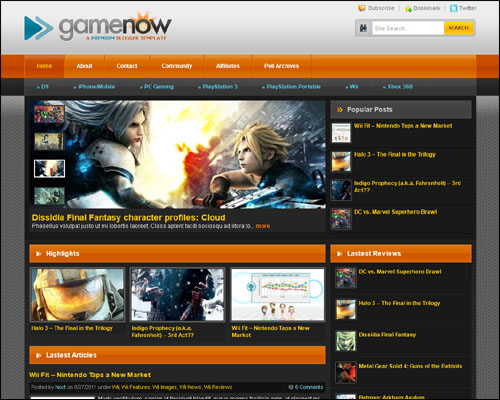Open Wii Fit thumbnail in Popular Posts
The width and height of the screenshot is (500, 400).
(x=341, y=133)
